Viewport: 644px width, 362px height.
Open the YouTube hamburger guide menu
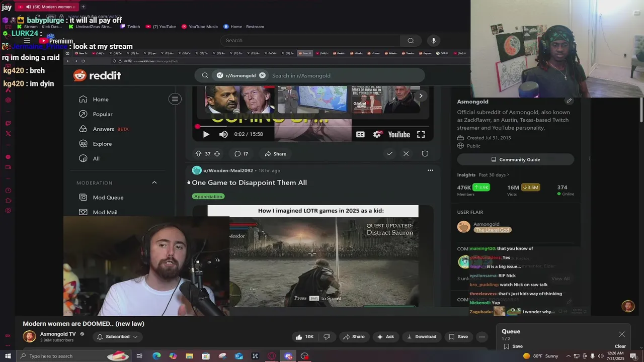pyautogui.click(x=27, y=41)
